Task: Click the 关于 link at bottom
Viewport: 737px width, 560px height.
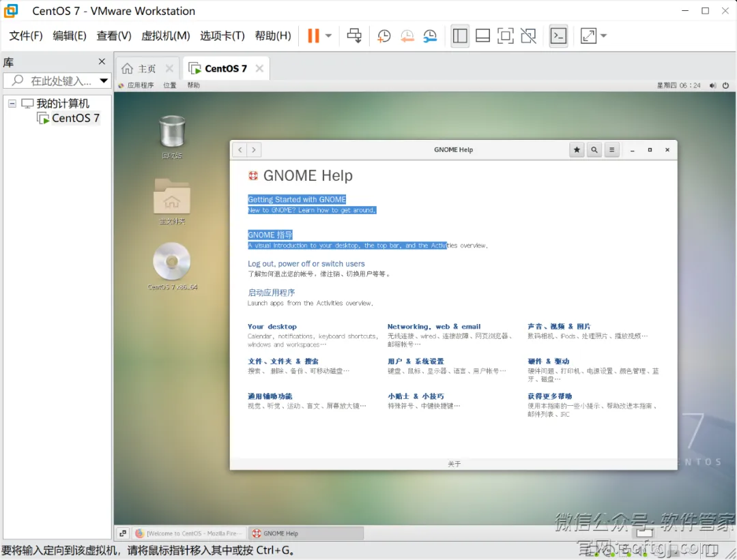Action: pyautogui.click(x=454, y=464)
